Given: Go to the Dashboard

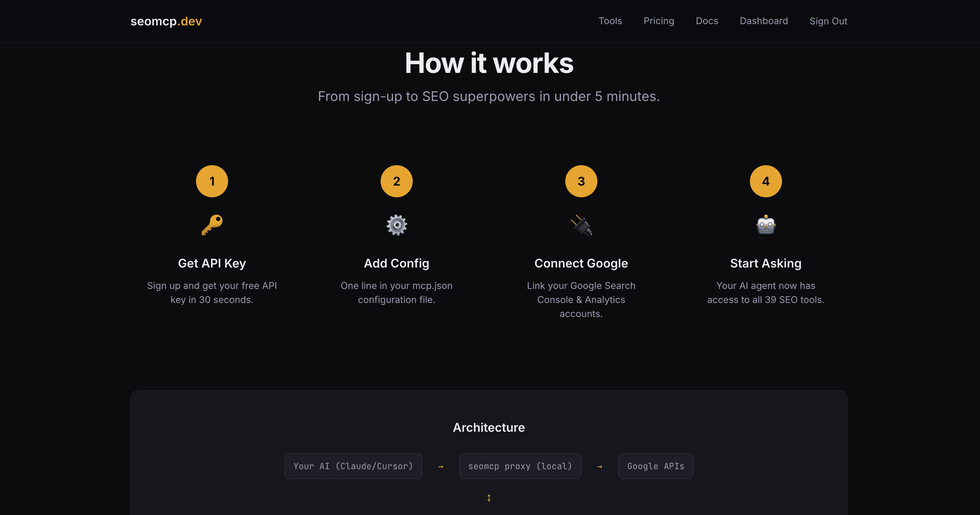Looking at the screenshot, I should pyautogui.click(x=764, y=21).
